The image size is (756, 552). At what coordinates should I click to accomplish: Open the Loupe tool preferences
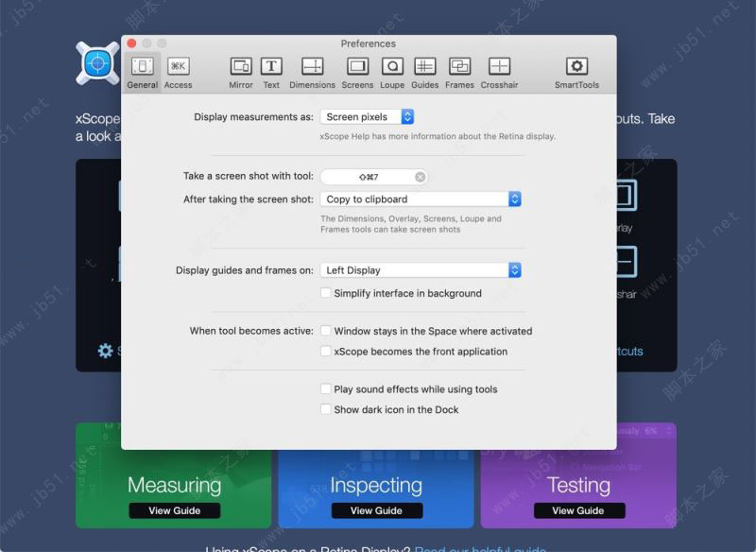(392, 73)
